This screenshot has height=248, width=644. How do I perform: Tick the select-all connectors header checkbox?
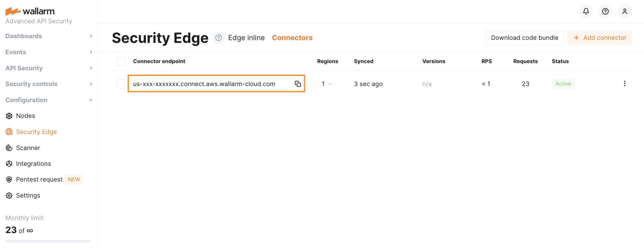coord(121,61)
